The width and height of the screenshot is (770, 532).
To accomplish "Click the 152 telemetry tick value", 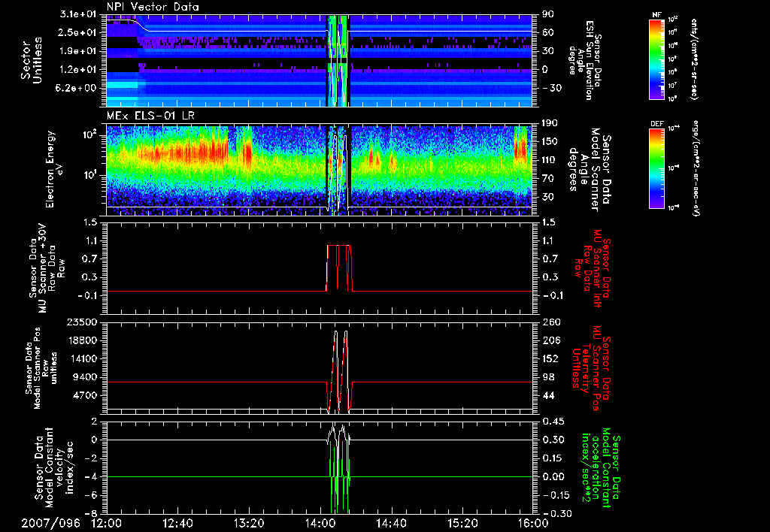I will click(551, 358).
